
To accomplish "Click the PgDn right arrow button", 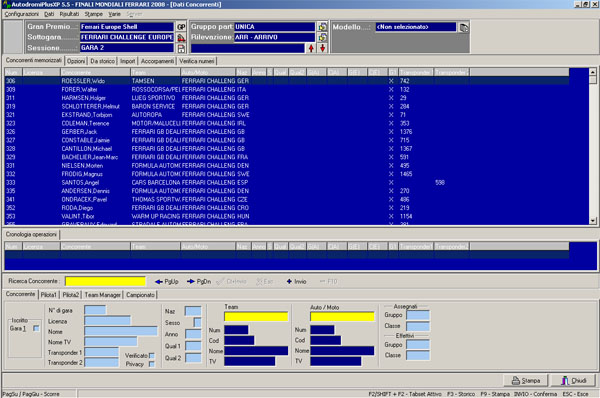I will (199, 282).
